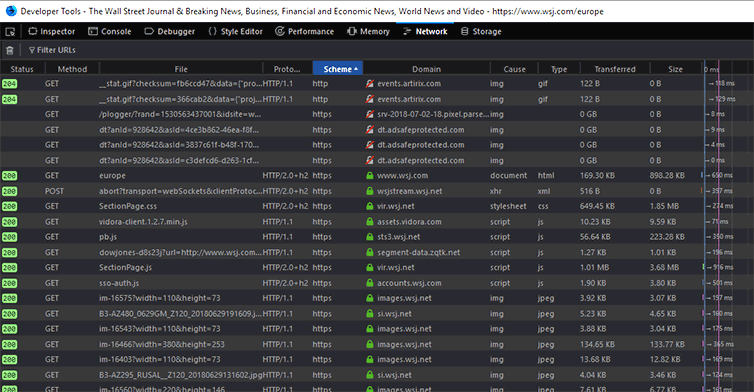Click the padlock icon for sts3.wsj.net
The width and height of the screenshot is (754, 392).
(x=369, y=237)
